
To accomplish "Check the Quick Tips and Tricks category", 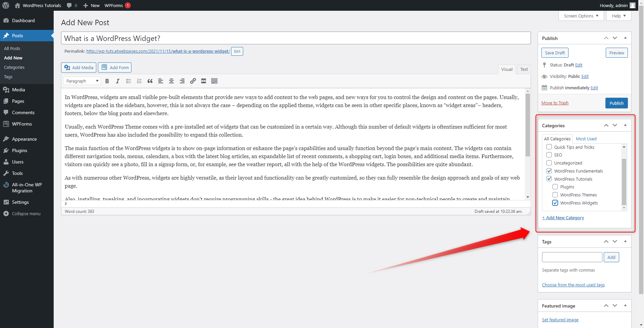I will click(x=549, y=147).
